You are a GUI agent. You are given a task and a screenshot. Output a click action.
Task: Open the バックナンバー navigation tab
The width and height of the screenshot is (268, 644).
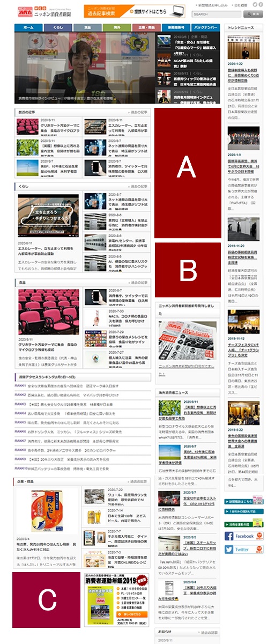(x=205, y=26)
